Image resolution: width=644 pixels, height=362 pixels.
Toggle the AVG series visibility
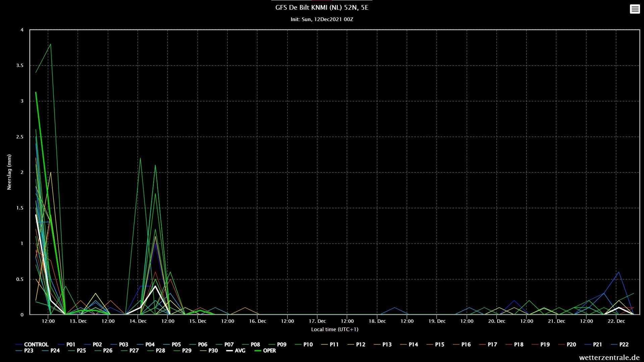[236, 351]
